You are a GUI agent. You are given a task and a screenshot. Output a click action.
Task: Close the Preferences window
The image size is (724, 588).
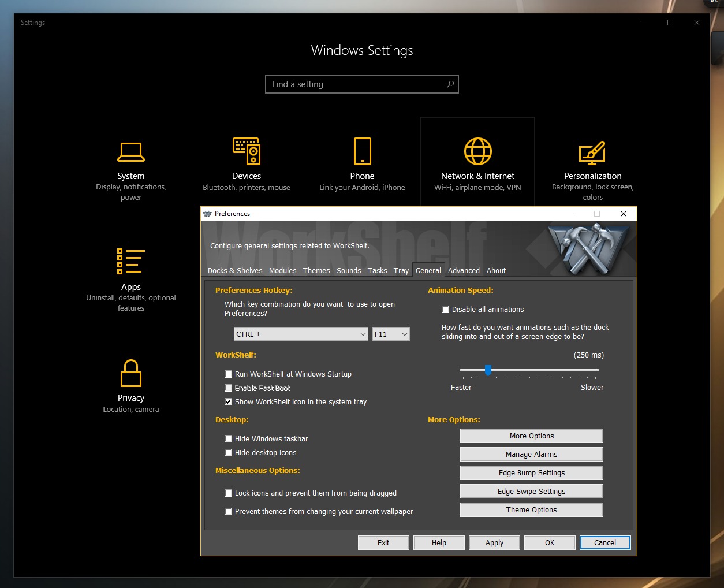tap(624, 214)
